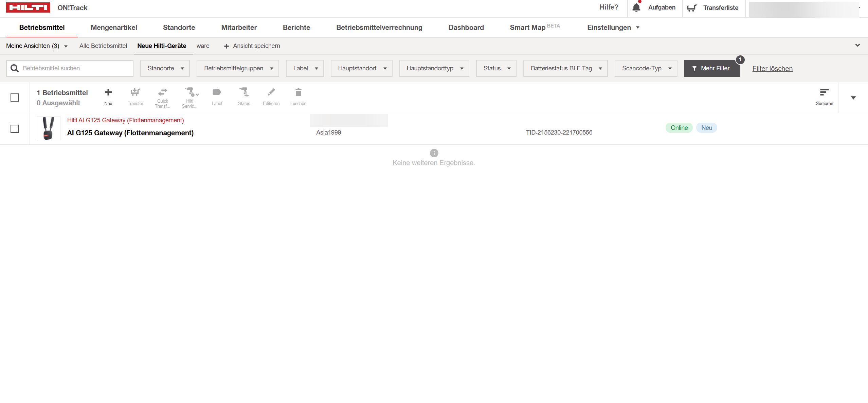Click the gateway device thumbnail
868x403 pixels.
point(49,128)
